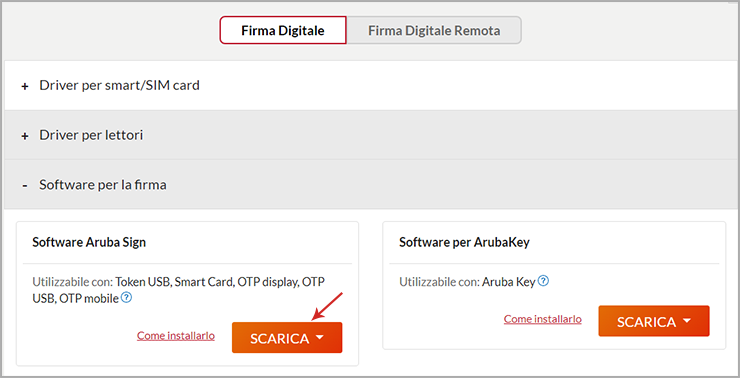Open the help icon beside Aruba Key
This screenshot has width=740, height=378.
544,281
